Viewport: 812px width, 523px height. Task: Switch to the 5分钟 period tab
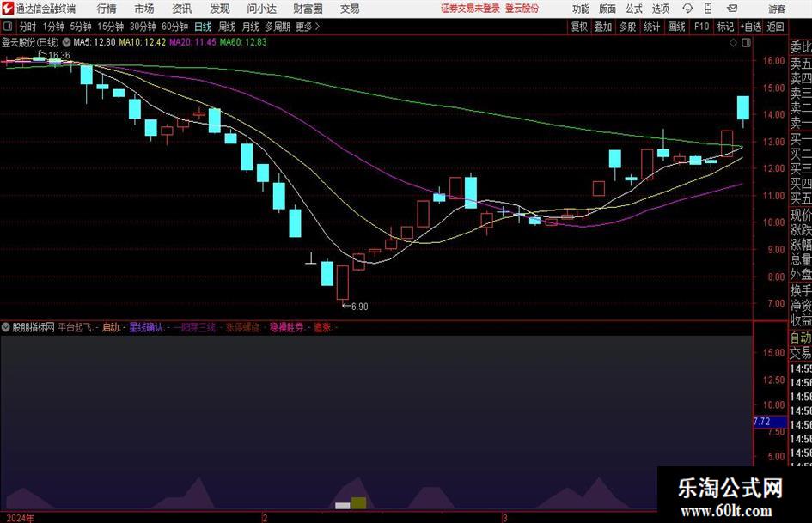click(81, 27)
